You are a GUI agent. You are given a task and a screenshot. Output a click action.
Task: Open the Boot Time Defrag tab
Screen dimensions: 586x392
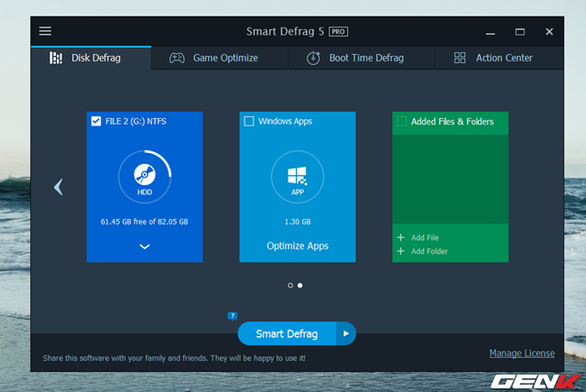[361, 58]
